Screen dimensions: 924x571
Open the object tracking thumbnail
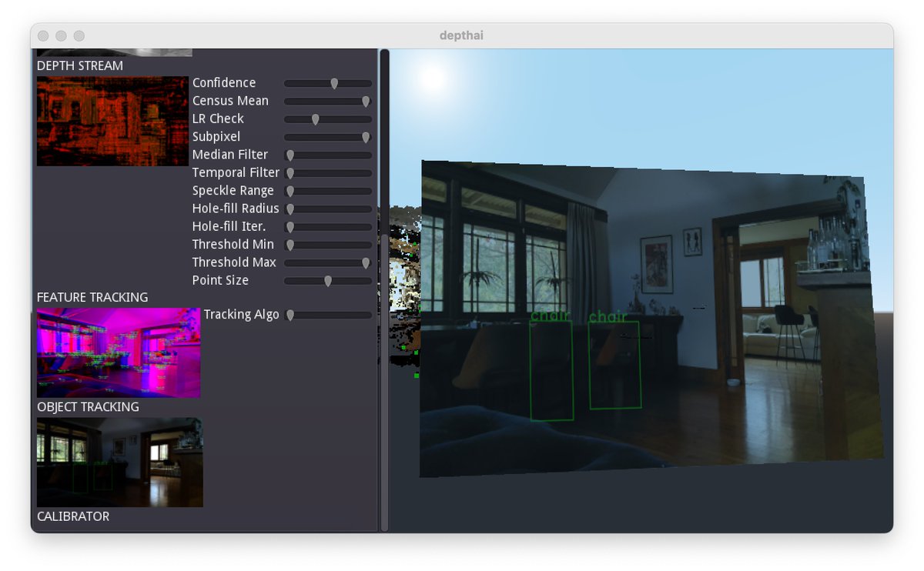120,462
